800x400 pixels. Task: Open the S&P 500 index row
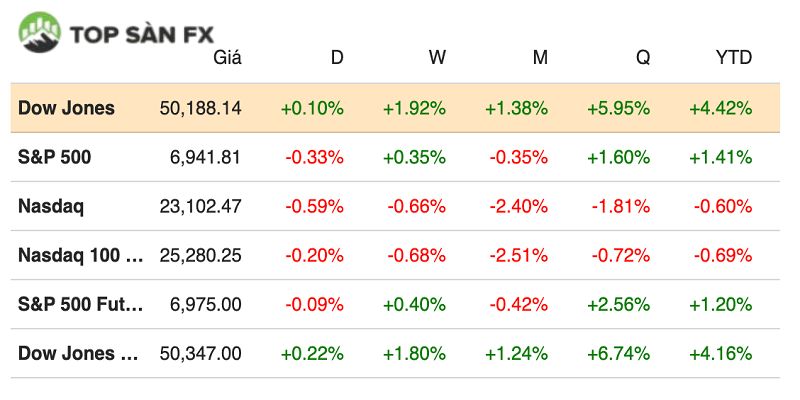(x=54, y=157)
